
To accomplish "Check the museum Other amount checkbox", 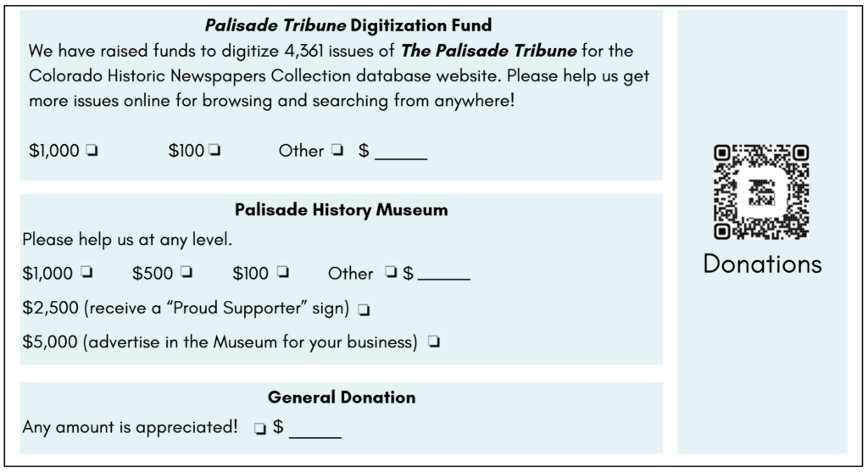I will (x=391, y=272).
